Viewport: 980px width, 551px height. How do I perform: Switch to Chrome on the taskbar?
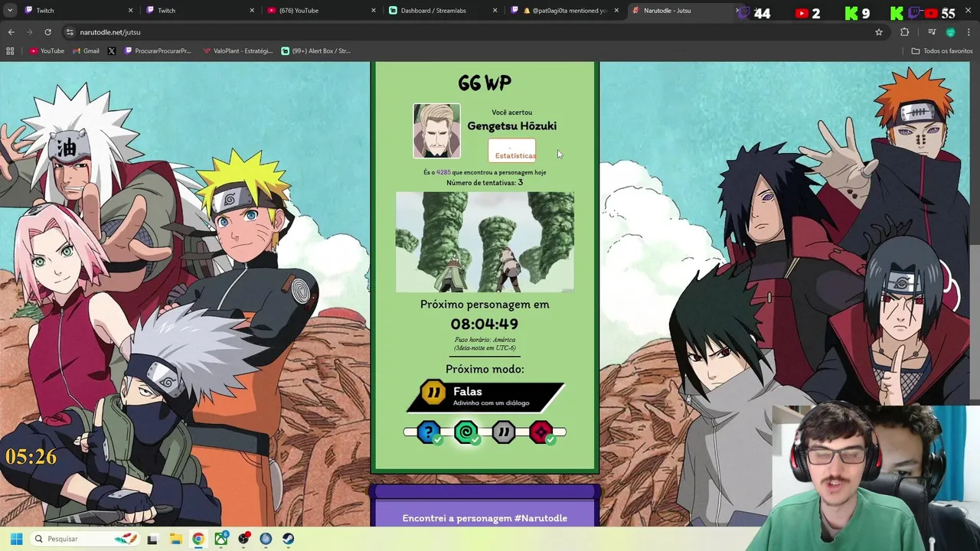click(x=198, y=539)
